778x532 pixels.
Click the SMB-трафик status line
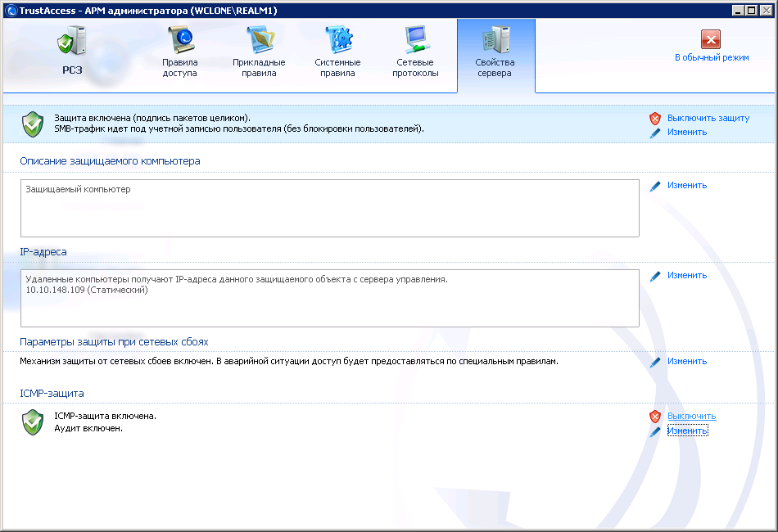239,129
